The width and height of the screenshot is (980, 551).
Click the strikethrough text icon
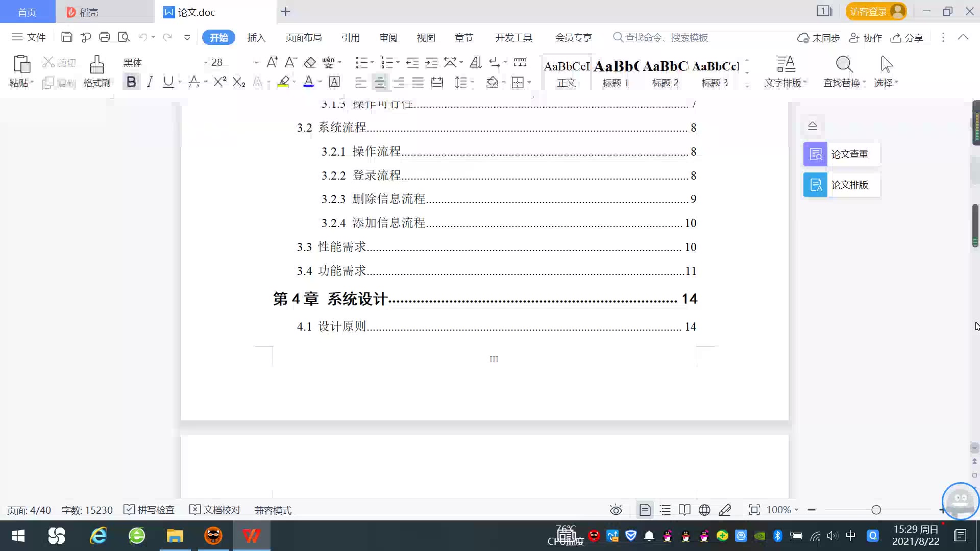194,82
